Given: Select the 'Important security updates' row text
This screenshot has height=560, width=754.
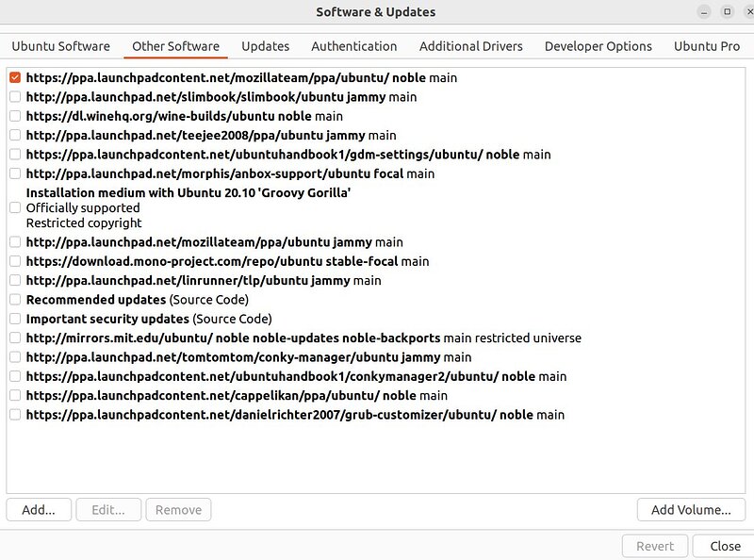Looking at the screenshot, I should coord(149,319).
